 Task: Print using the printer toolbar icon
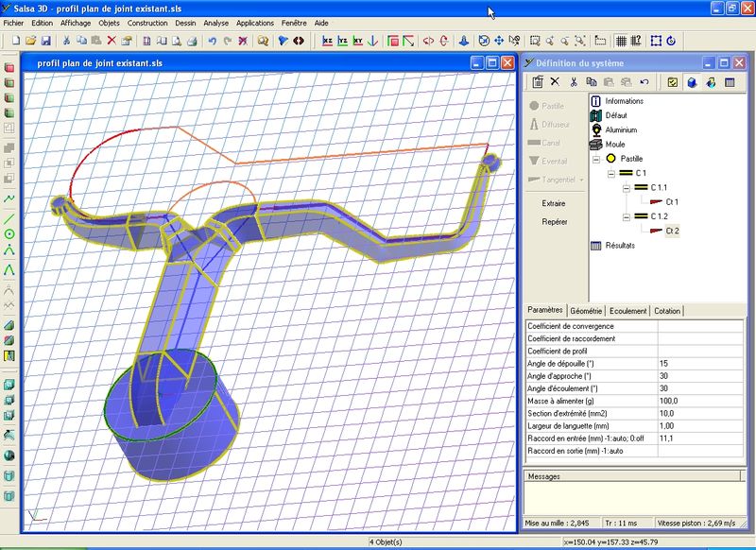tap(192, 41)
